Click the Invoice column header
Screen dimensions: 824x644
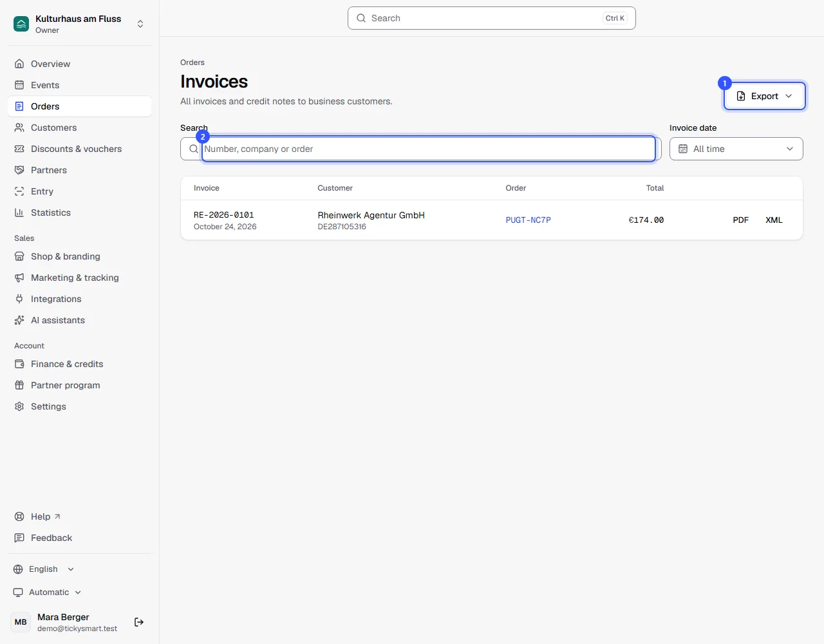pyautogui.click(x=207, y=188)
